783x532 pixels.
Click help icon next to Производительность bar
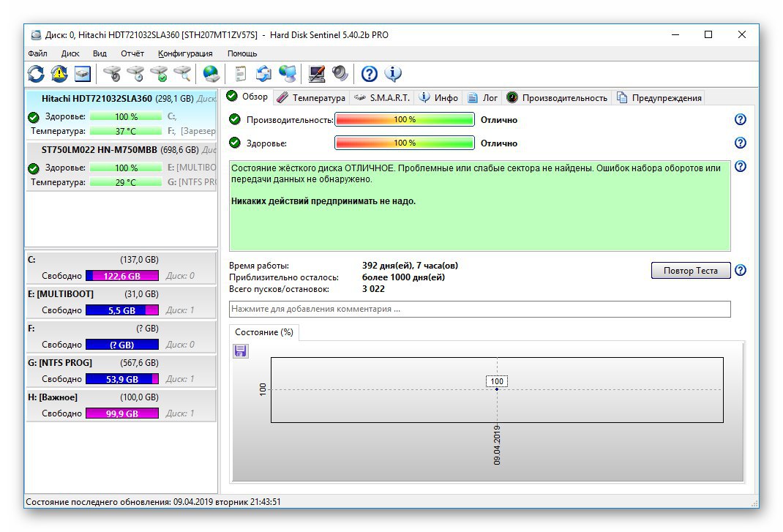[741, 119]
